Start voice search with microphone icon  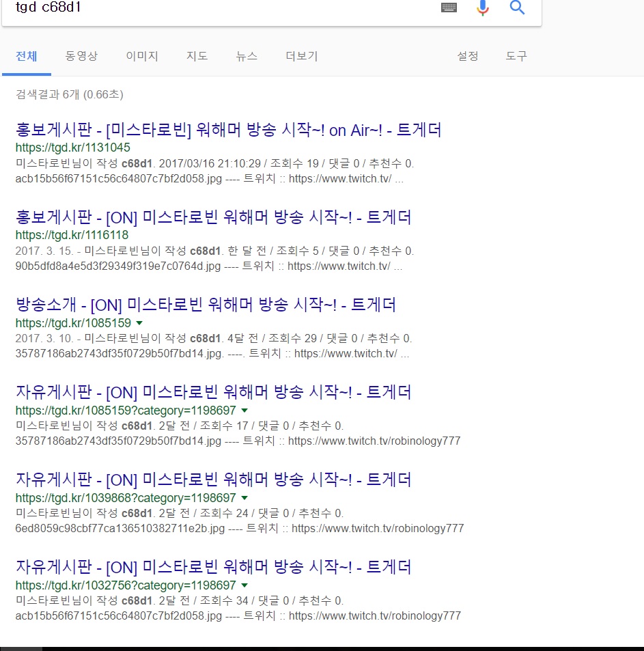[483, 8]
